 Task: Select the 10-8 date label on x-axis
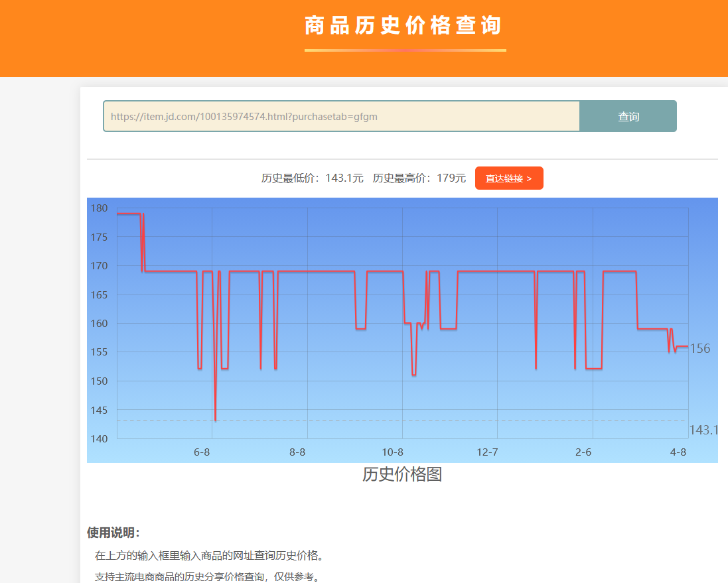[392, 452]
